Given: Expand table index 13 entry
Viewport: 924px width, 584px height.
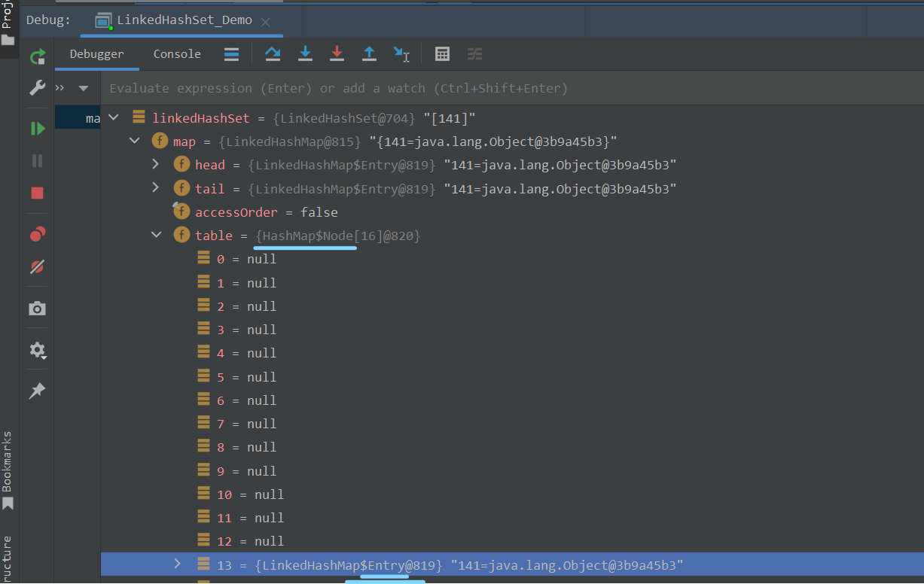Looking at the screenshot, I should tap(177, 564).
